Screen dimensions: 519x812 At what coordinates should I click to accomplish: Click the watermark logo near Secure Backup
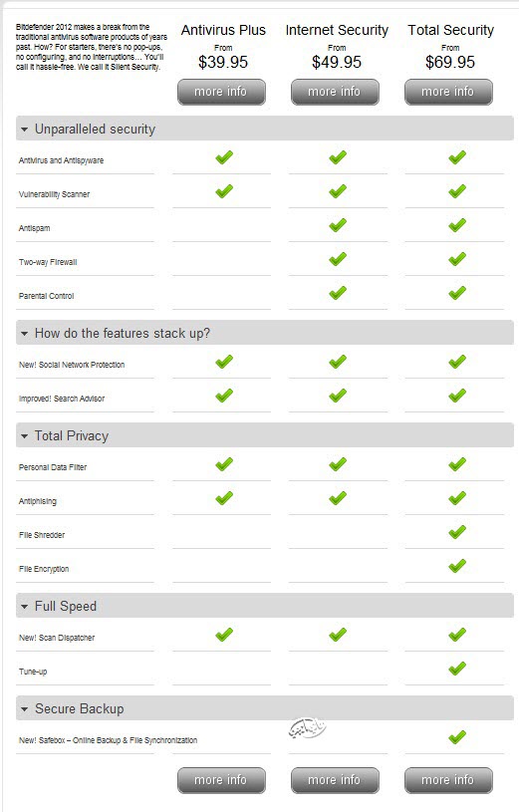pos(307,727)
